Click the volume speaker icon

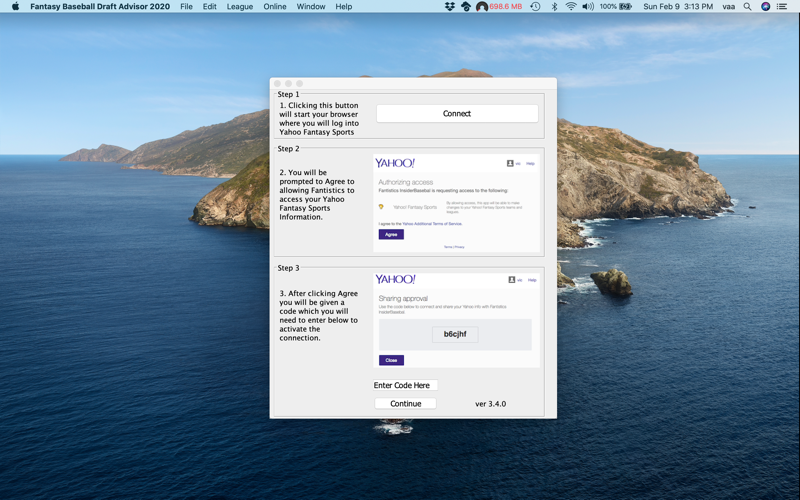pyautogui.click(x=588, y=7)
